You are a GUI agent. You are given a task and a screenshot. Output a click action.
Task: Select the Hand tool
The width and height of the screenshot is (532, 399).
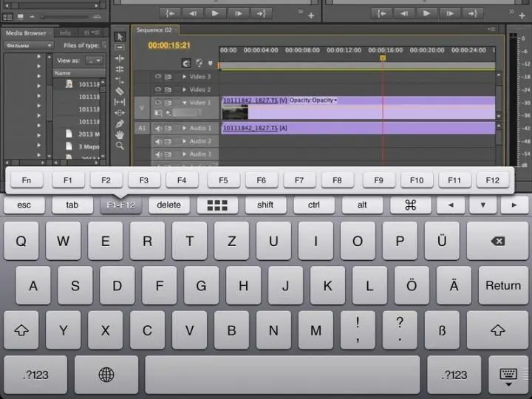pos(120,134)
